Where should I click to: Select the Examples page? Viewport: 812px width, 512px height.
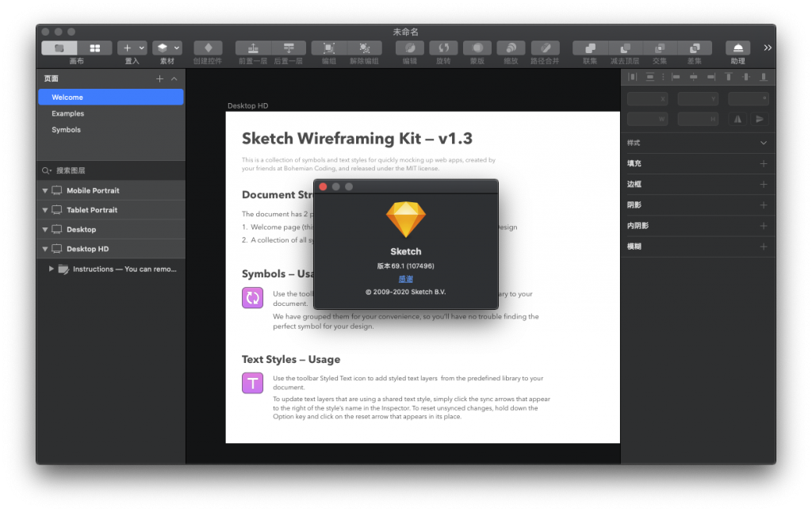pos(111,113)
